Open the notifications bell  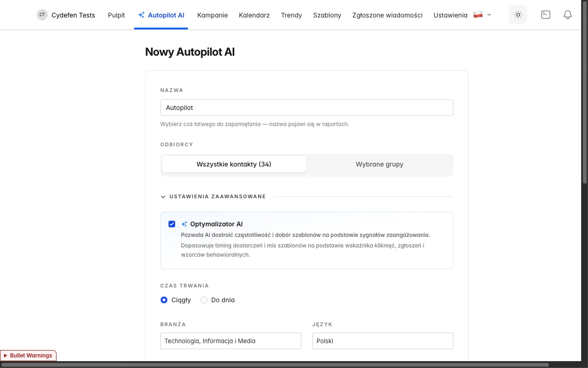coord(568,15)
